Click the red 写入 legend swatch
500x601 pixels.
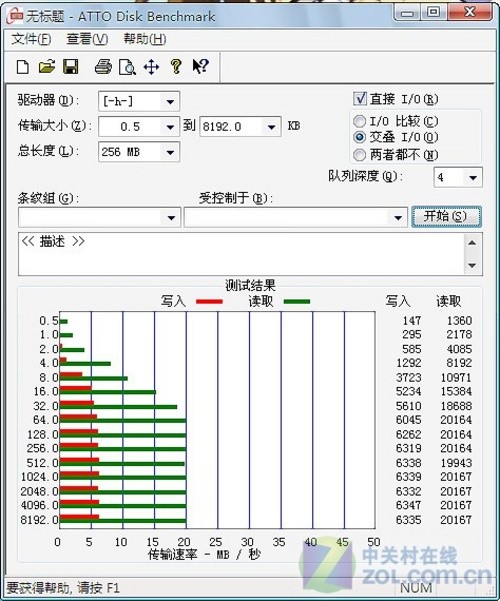pyautogui.click(x=209, y=302)
